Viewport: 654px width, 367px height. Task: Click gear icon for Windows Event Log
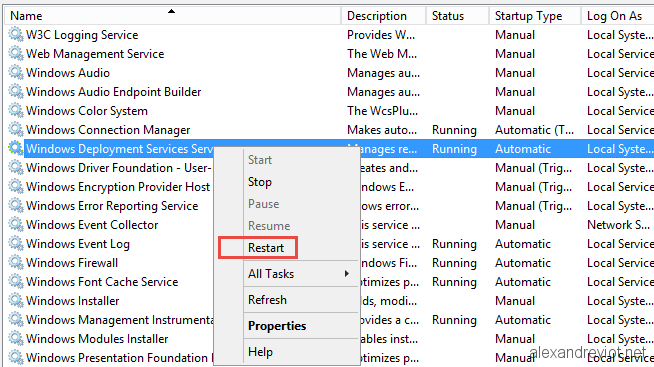coord(16,244)
